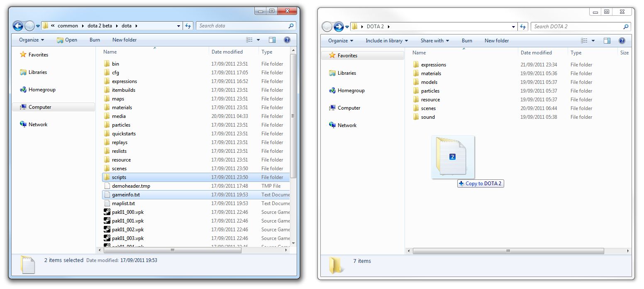The height and width of the screenshot is (289, 644).
Task: Click pak01_002.vpk file icon
Action: coord(107,230)
